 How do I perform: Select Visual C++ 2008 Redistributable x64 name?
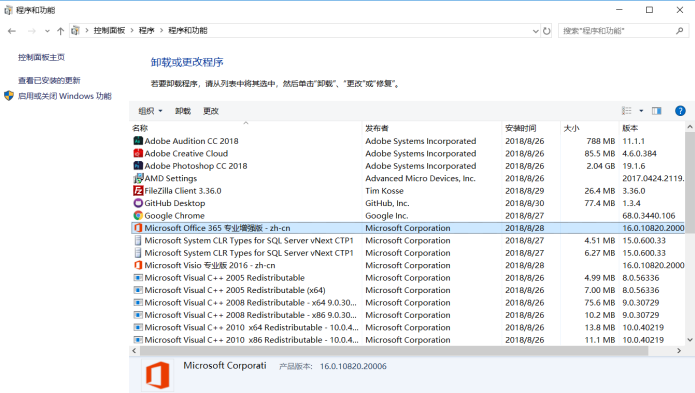click(x=250, y=303)
